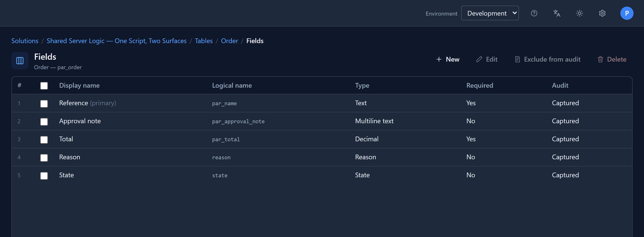The width and height of the screenshot is (644, 237).
Task: Select the Reference (primary) display name
Action: point(88,103)
